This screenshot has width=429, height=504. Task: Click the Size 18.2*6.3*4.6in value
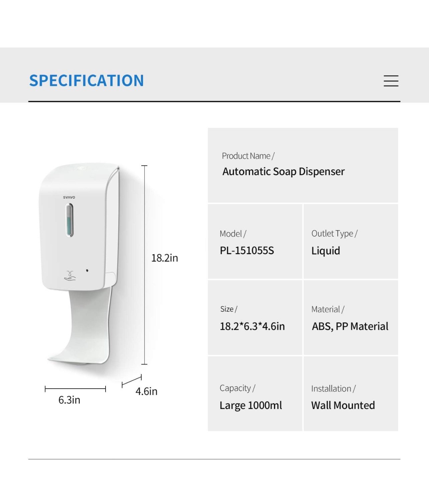252,326
